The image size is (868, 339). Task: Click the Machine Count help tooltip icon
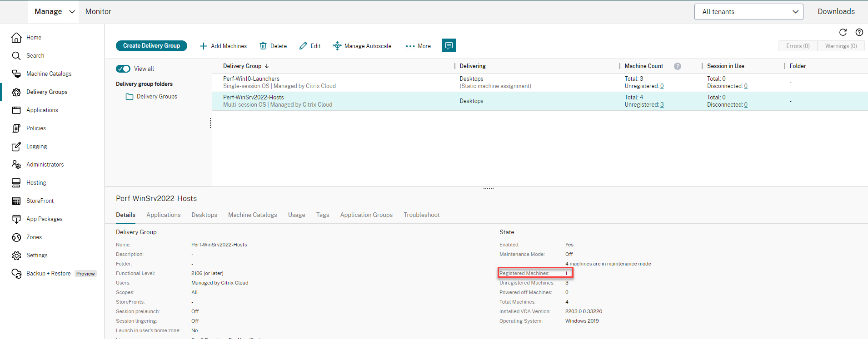(677, 66)
